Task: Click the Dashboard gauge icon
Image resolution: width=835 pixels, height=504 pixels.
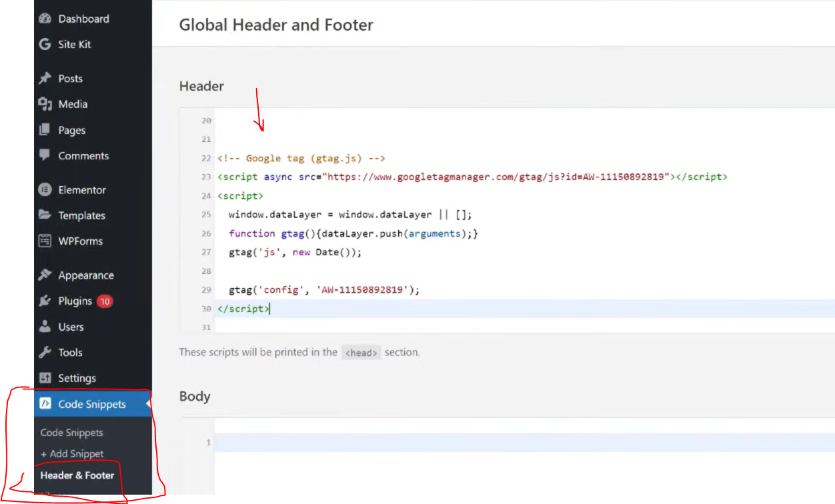Action: (x=45, y=19)
